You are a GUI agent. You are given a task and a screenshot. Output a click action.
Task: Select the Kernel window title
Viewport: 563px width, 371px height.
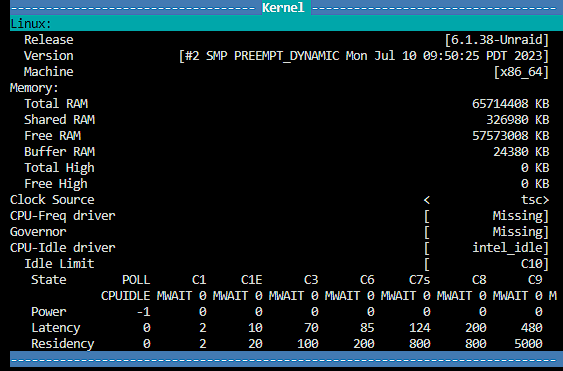[283, 8]
